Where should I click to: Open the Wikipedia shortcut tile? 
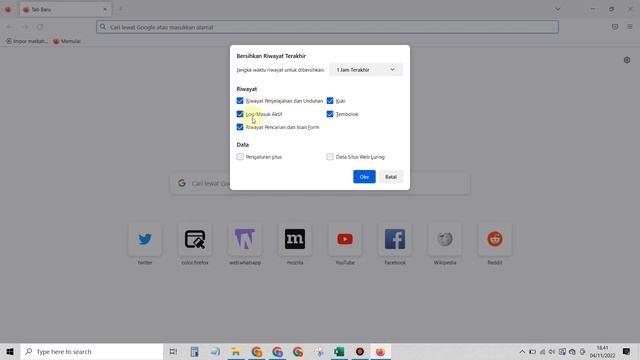click(445, 240)
